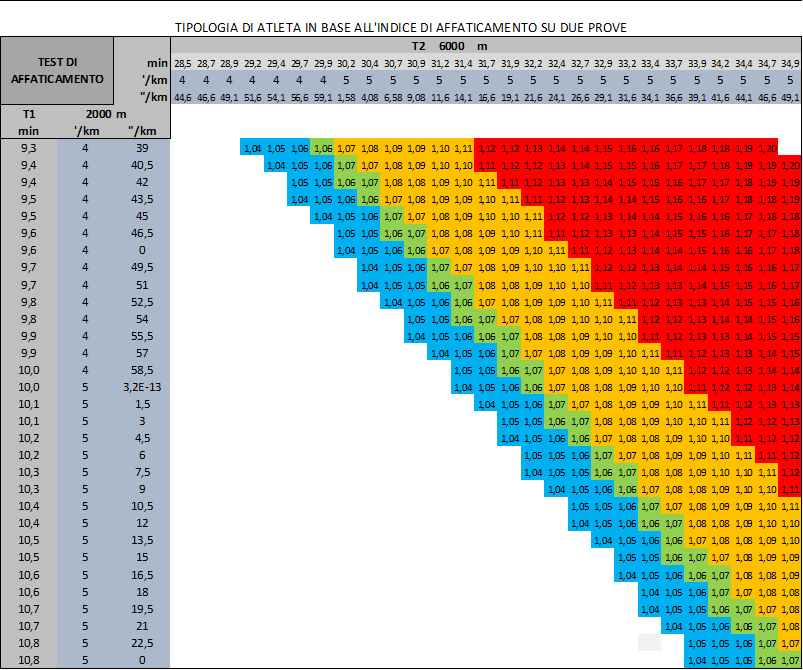803x670 pixels.
Task: Select the 1,5 seconds cell
Action: (x=142, y=404)
